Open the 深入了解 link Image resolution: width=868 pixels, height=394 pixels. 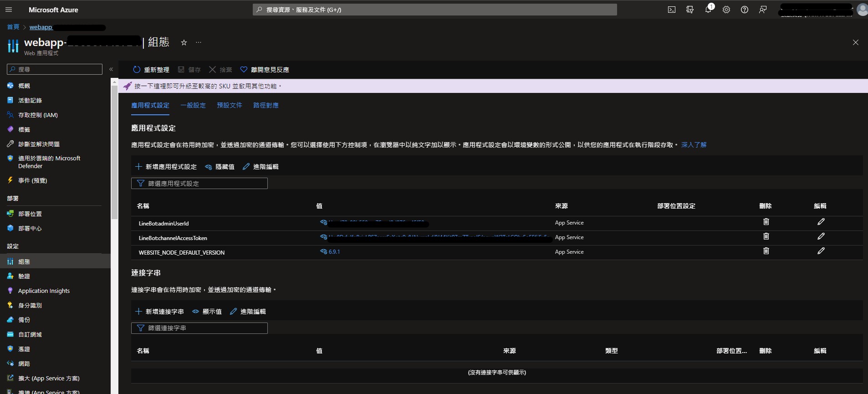coord(694,145)
